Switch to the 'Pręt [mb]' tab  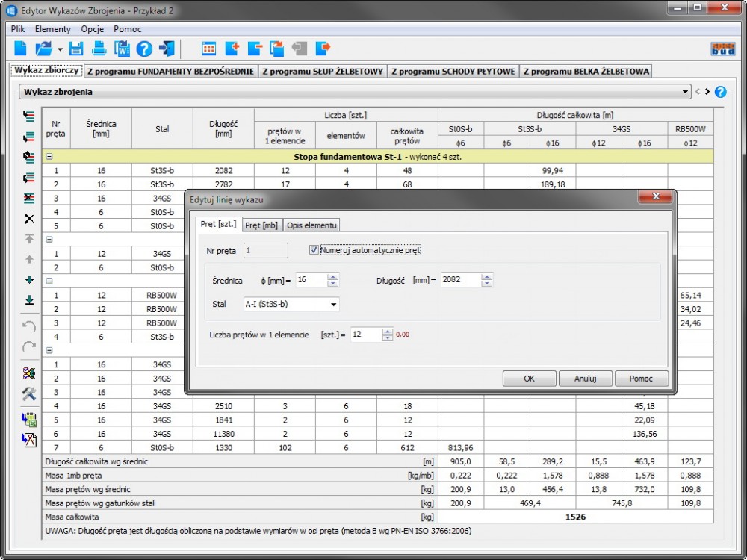(x=261, y=225)
